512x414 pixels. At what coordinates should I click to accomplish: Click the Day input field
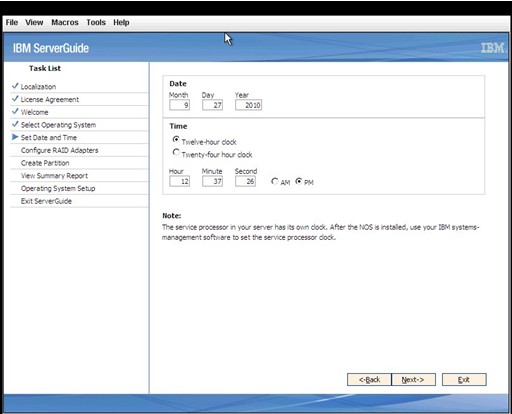[x=212, y=105]
